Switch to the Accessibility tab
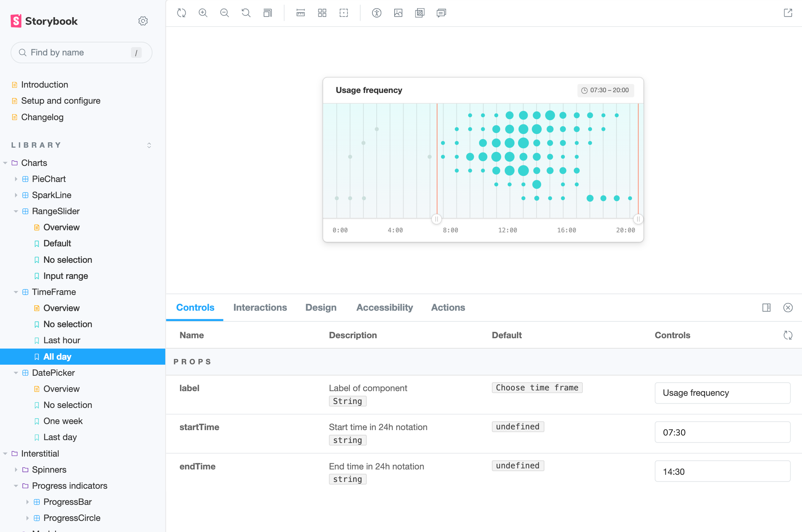Image resolution: width=802 pixels, height=532 pixels. (x=385, y=307)
